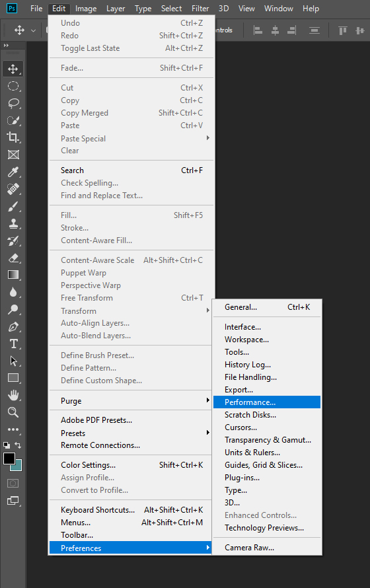This screenshot has width=370, height=588.
Task: Expand the Presets submenu
Action: [x=208, y=432]
